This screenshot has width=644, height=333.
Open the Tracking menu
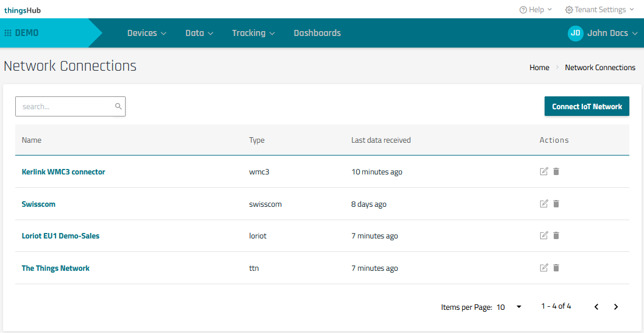tap(253, 33)
